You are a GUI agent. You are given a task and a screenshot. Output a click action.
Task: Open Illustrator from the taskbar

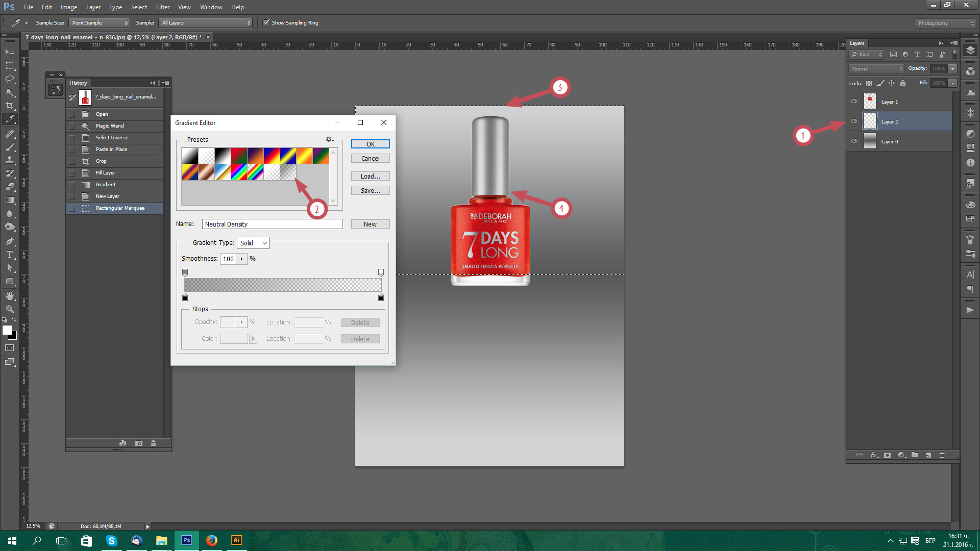(236, 540)
